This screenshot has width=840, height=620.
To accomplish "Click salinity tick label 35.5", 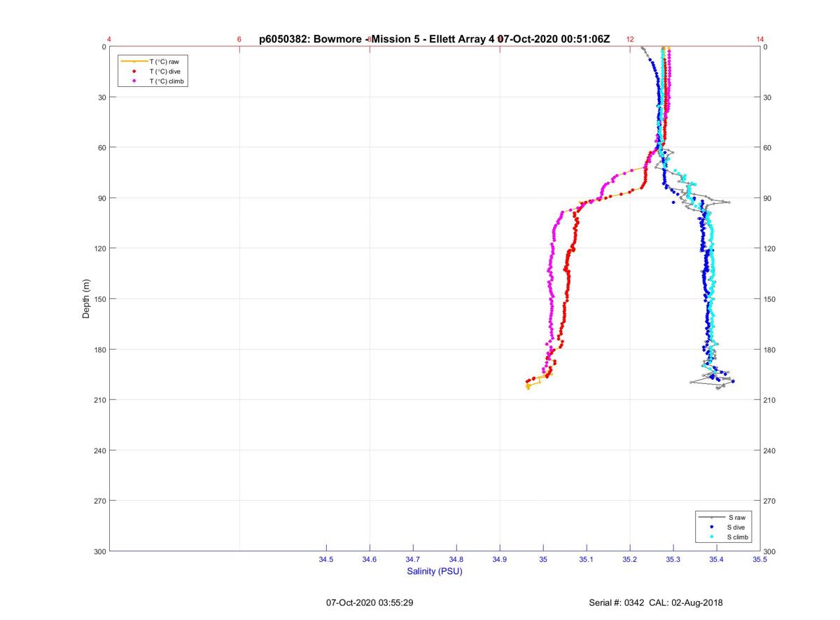I will point(759,559).
